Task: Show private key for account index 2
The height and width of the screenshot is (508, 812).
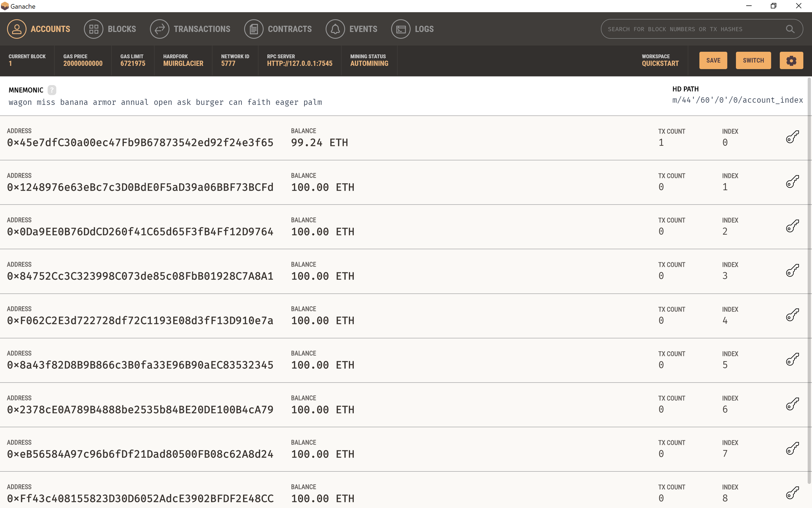Action: pyautogui.click(x=792, y=226)
